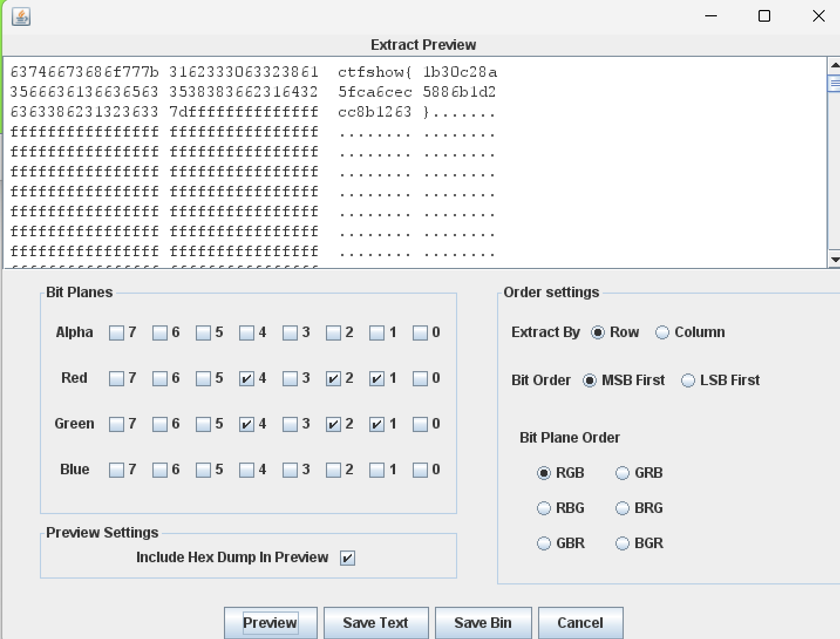Tick Alpha bit plane 1
This screenshot has height=639, width=840.
377,333
